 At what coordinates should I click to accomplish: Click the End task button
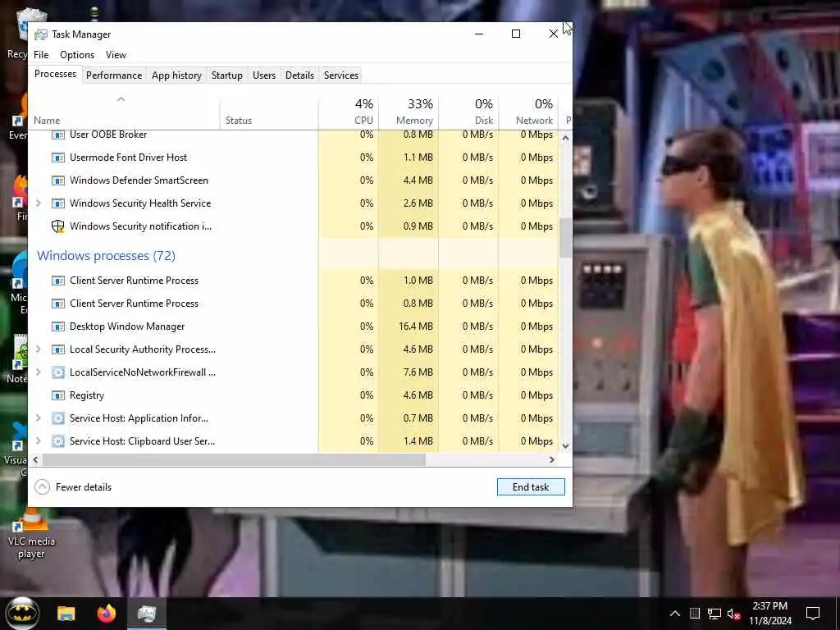tap(531, 487)
